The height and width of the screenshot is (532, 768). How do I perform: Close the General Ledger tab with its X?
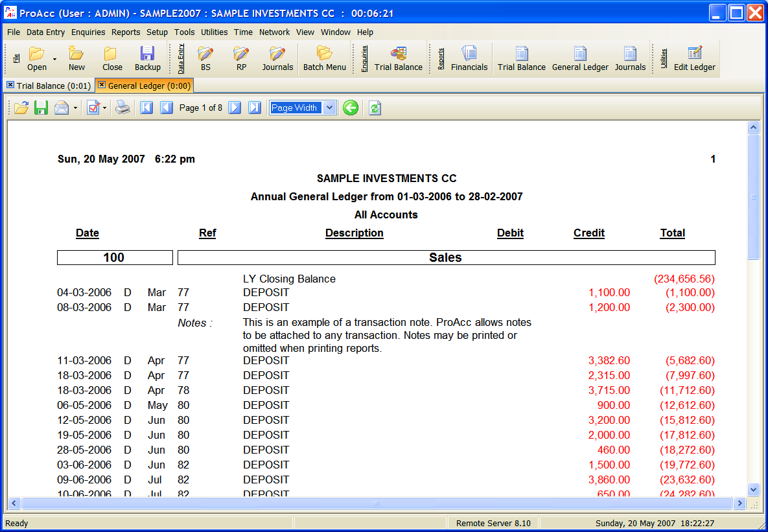point(101,86)
